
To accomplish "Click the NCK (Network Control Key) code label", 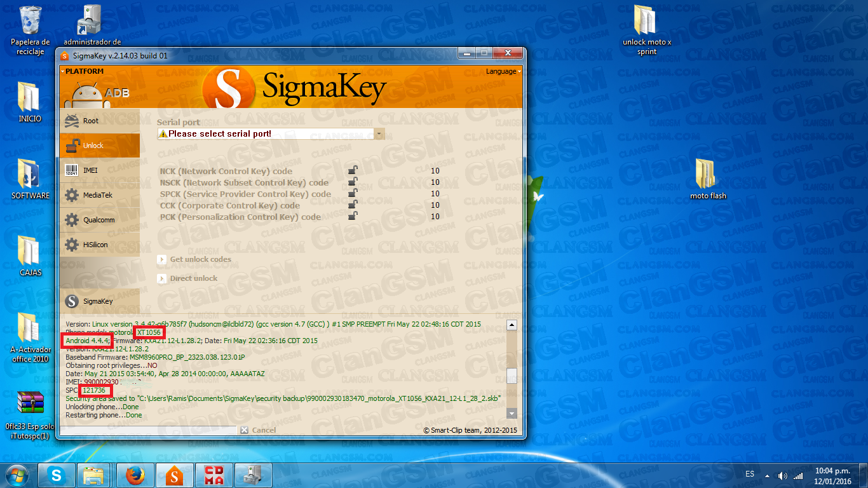I will click(226, 171).
